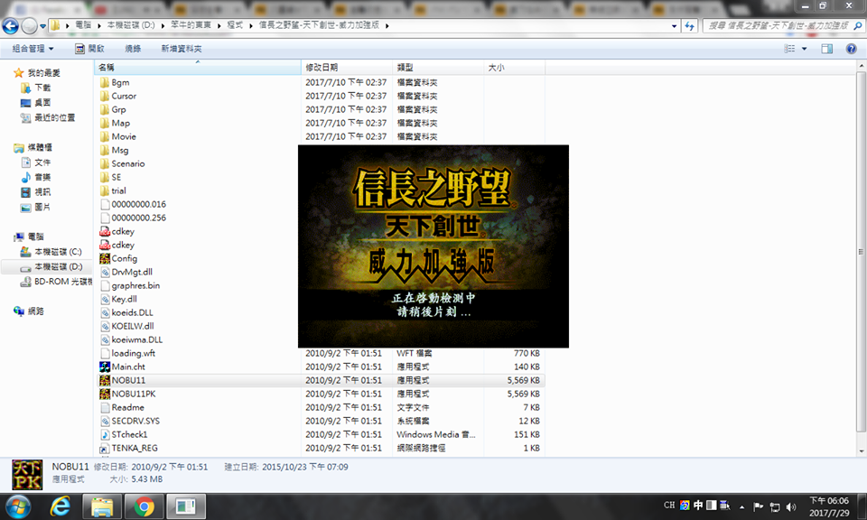Select the Config file icon
The width and height of the screenshot is (867, 520).
(x=105, y=258)
